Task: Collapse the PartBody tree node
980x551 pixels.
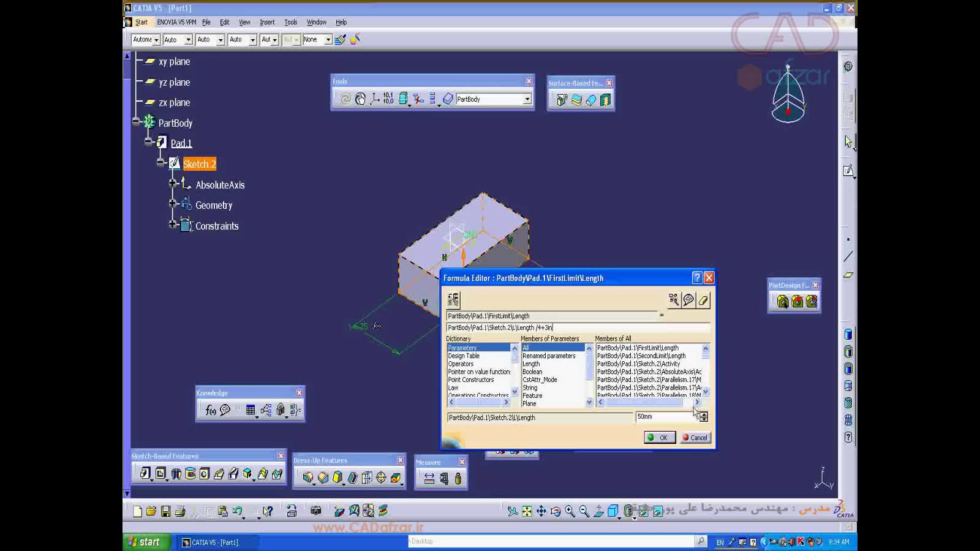Action: (137, 122)
